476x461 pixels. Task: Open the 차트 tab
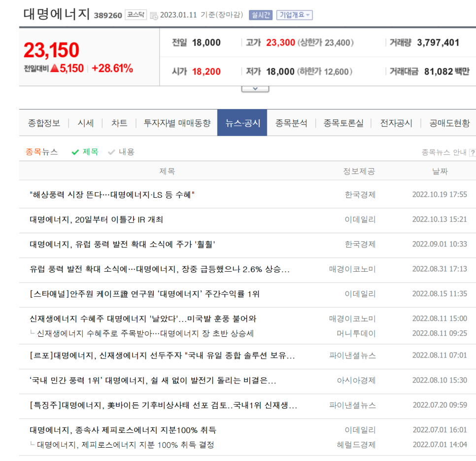click(x=119, y=123)
